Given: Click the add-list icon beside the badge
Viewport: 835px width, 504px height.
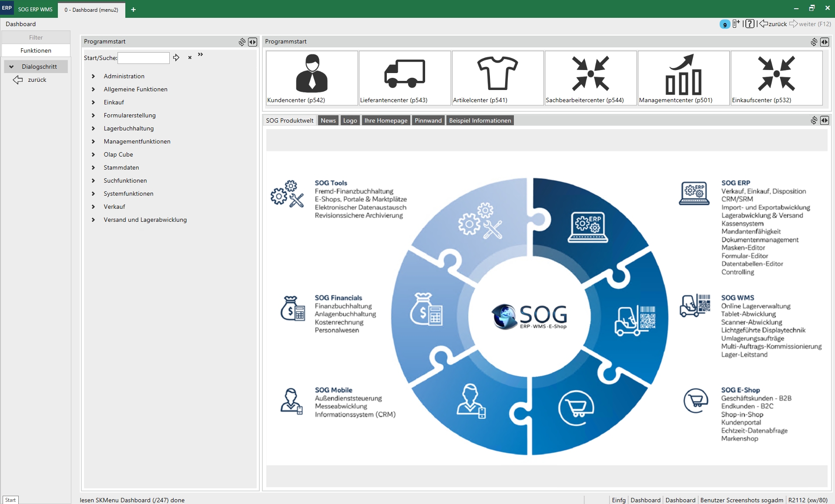Looking at the screenshot, I should (x=736, y=24).
